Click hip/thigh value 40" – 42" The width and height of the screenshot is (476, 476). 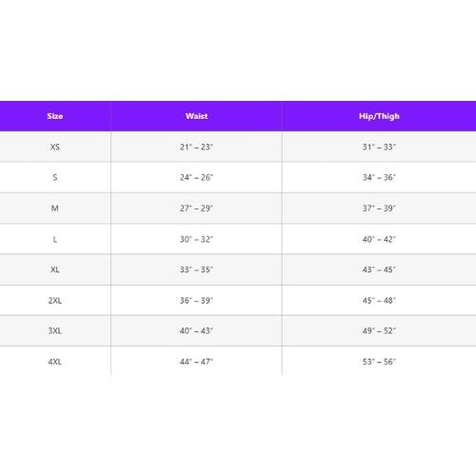point(379,239)
